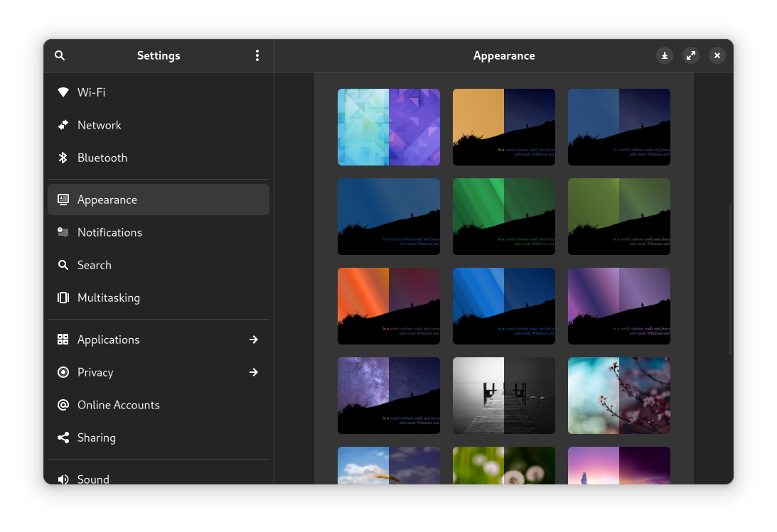This screenshot has width=777, height=532.
Task: Expand Privacy with its arrow
Action: 254,372
